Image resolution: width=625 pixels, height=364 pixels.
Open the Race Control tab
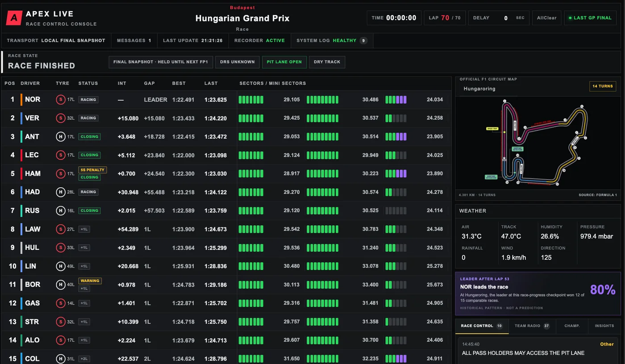tap(482, 326)
